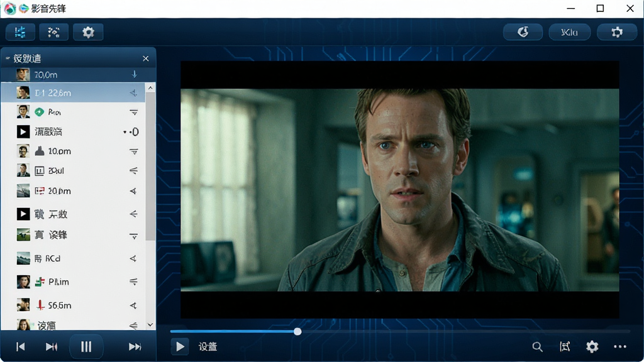Click the playlist scrollbar down arrow
The width and height of the screenshot is (644, 362).
[150, 325]
